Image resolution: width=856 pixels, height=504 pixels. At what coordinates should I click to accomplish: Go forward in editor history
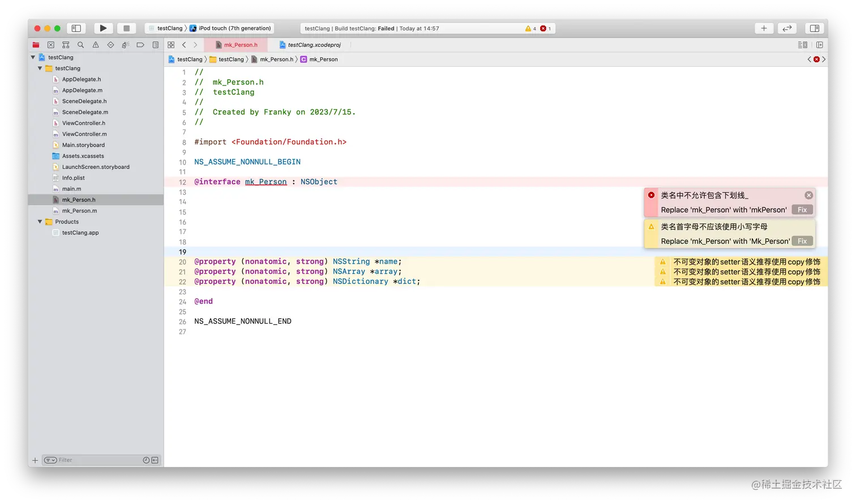coord(195,45)
